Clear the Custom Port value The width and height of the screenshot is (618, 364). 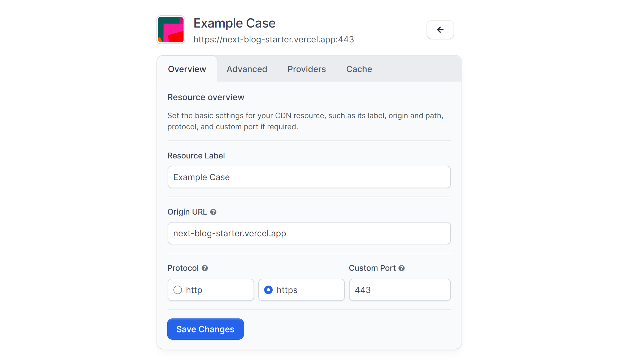pos(400,290)
